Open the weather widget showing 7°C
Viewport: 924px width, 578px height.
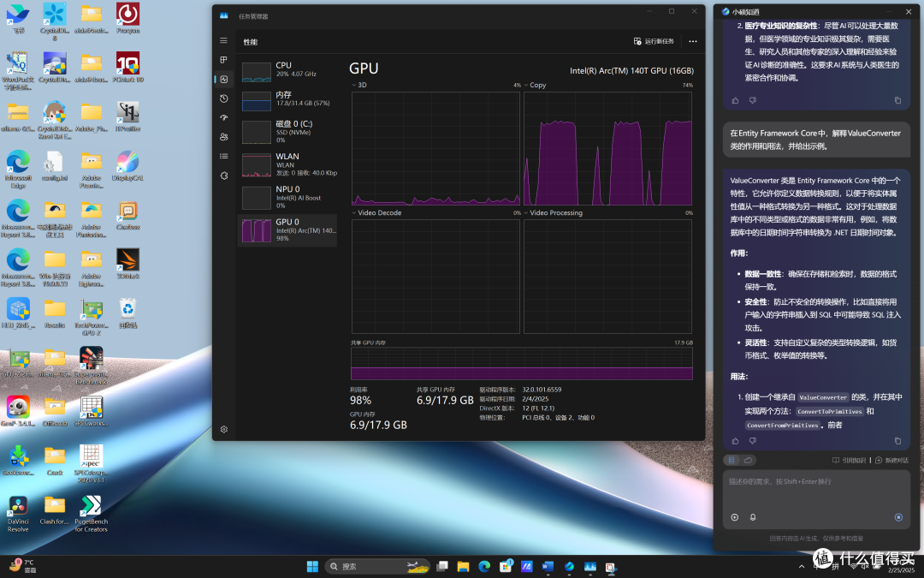[22, 566]
